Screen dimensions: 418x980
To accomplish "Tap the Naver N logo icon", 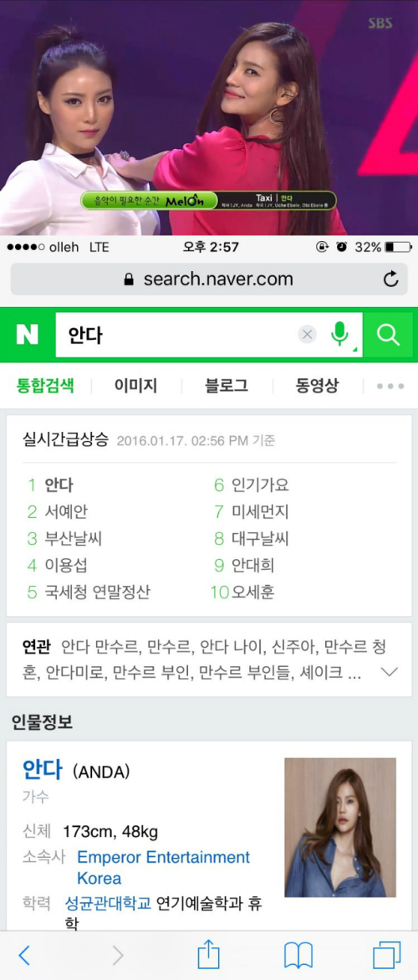I will pyautogui.click(x=27, y=335).
